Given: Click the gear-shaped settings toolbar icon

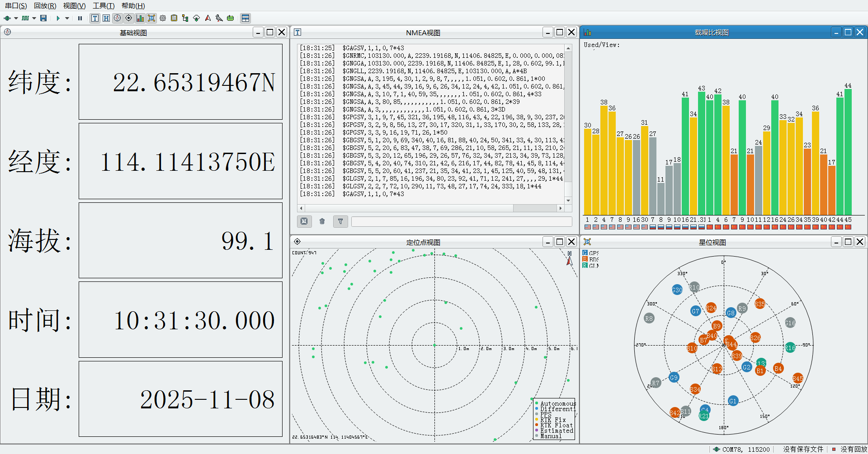Looking at the screenshot, I should (163, 18).
